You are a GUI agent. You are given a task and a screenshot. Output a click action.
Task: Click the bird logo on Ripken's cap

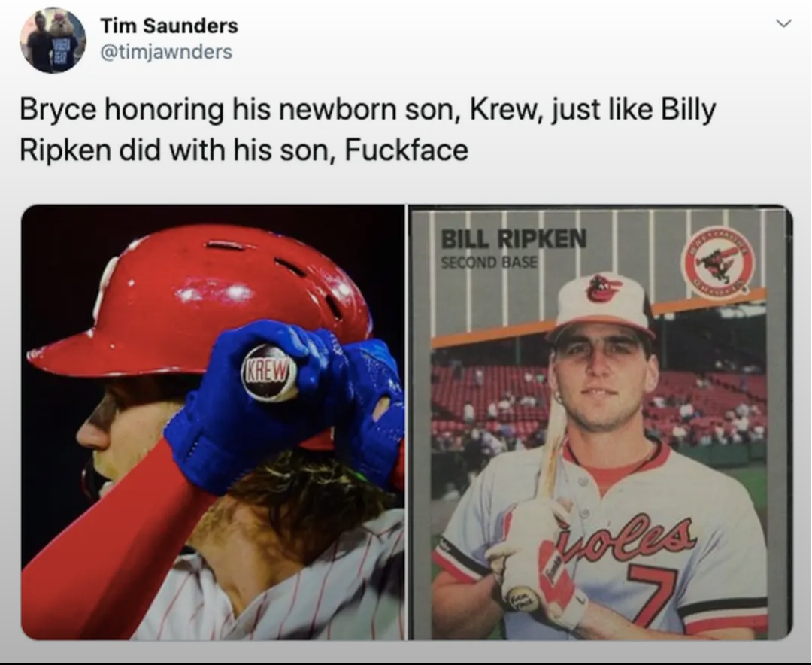pos(604,289)
